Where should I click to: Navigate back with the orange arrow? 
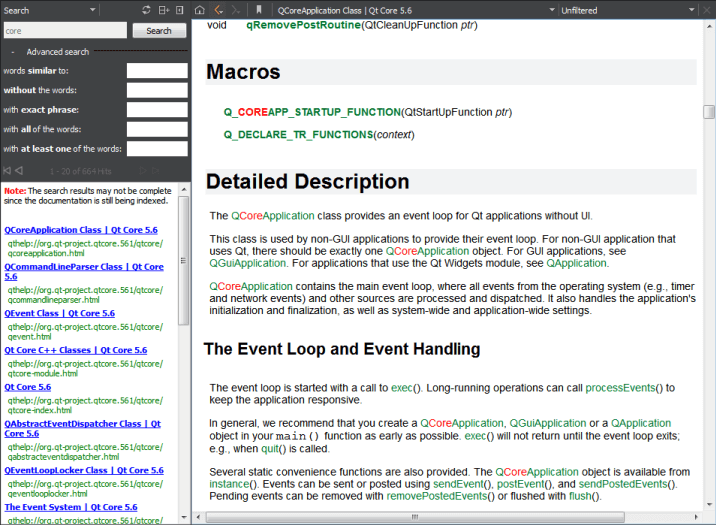(x=219, y=10)
